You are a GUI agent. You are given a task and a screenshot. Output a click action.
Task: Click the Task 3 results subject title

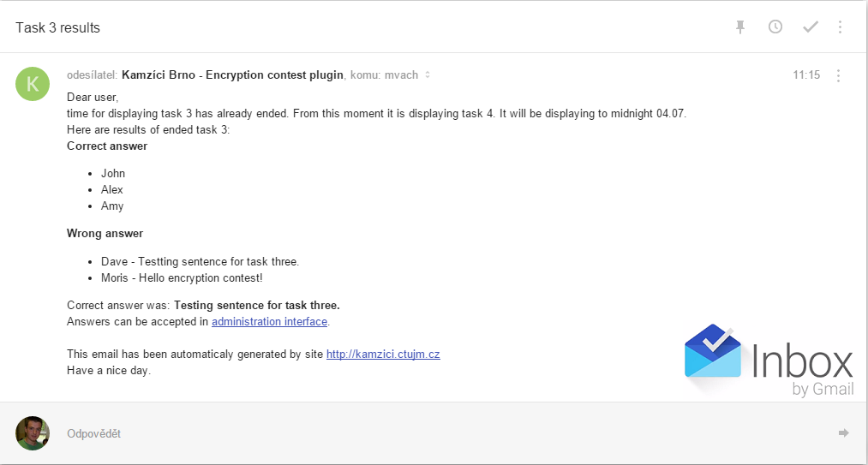coord(57,27)
